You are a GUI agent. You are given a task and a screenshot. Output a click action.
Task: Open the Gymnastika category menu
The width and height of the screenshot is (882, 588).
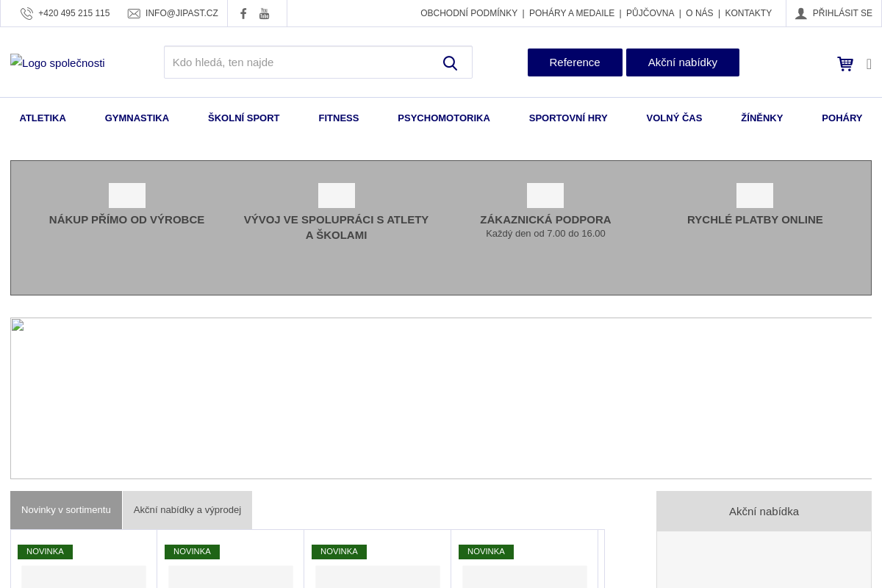tap(137, 118)
